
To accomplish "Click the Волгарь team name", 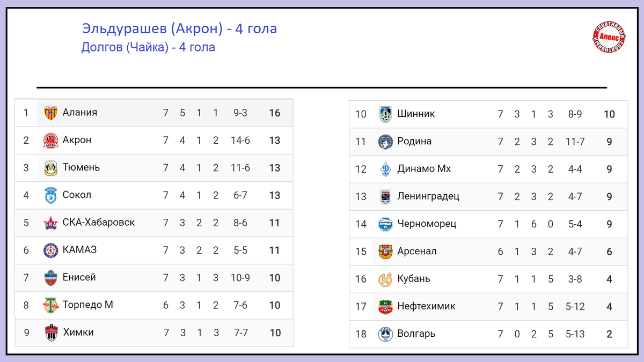I will (x=416, y=334).
